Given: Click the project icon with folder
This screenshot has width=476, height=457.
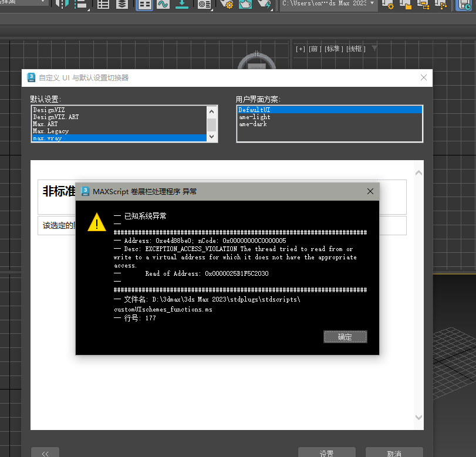Looking at the screenshot, I should tap(405, 5).
